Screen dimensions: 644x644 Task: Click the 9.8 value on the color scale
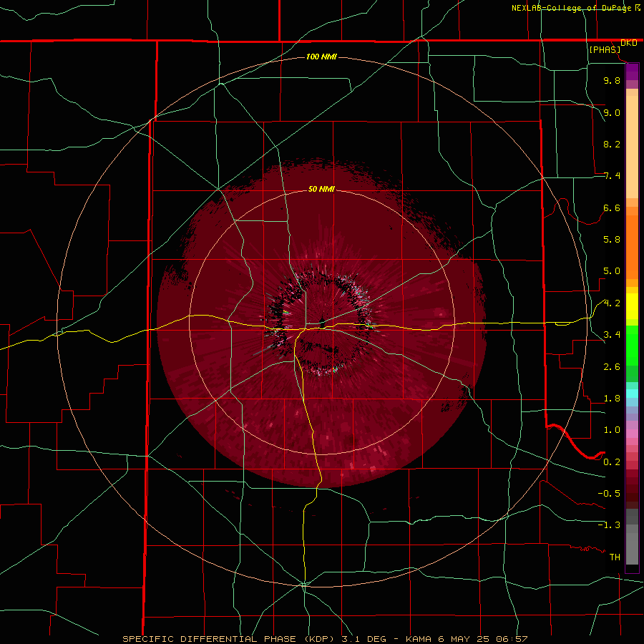(x=612, y=80)
